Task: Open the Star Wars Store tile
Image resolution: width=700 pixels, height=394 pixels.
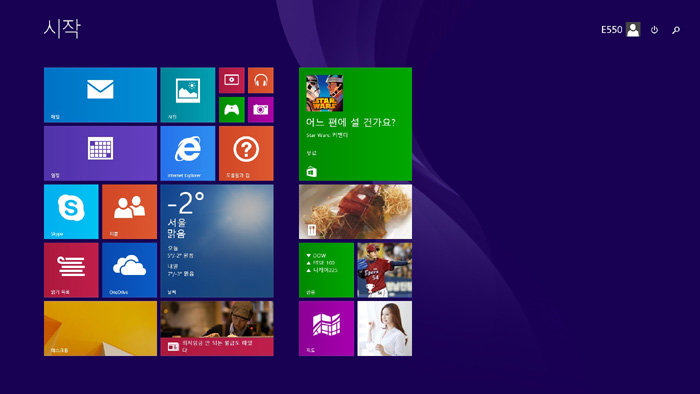Action: (x=355, y=124)
